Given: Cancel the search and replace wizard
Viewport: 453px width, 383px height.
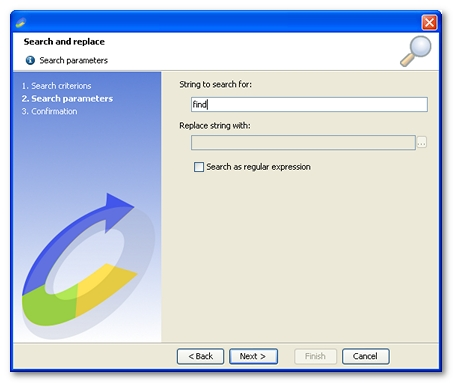Looking at the screenshot, I should tap(365, 356).
